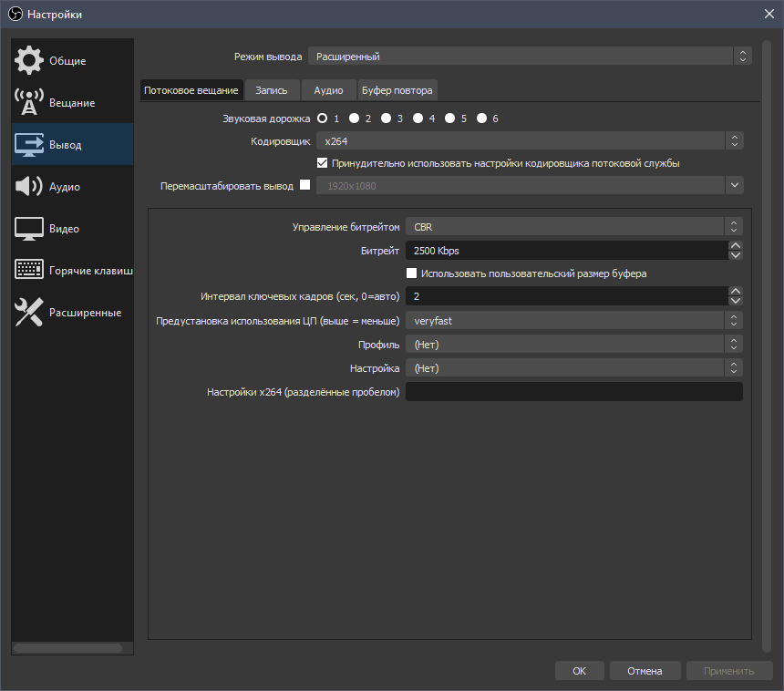Open the Буфер повтора tab
Image resolution: width=784 pixels, height=691 pixels.
[x=397, y=90]
